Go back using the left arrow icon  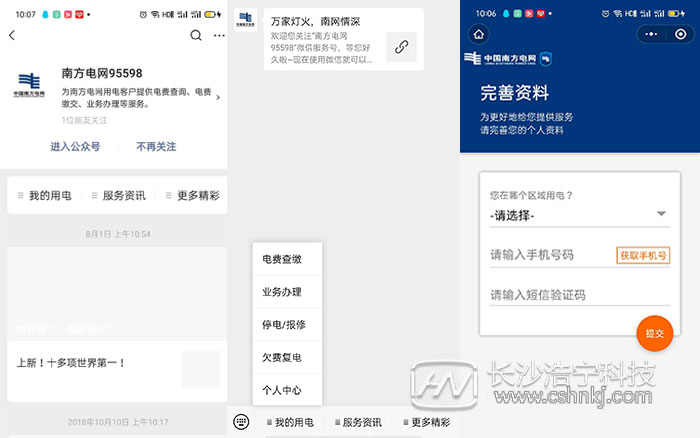point(12,35)
